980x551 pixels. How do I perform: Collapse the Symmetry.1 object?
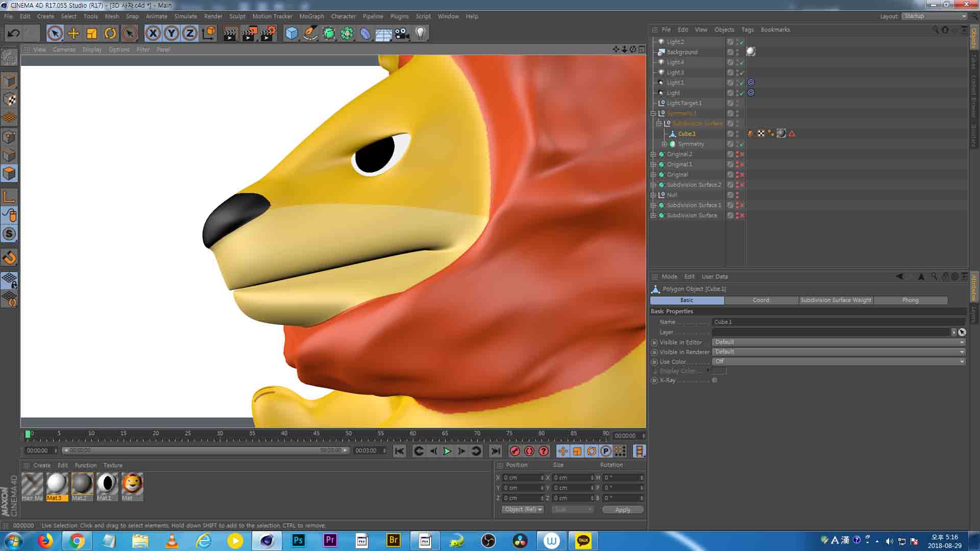[653, 113]
